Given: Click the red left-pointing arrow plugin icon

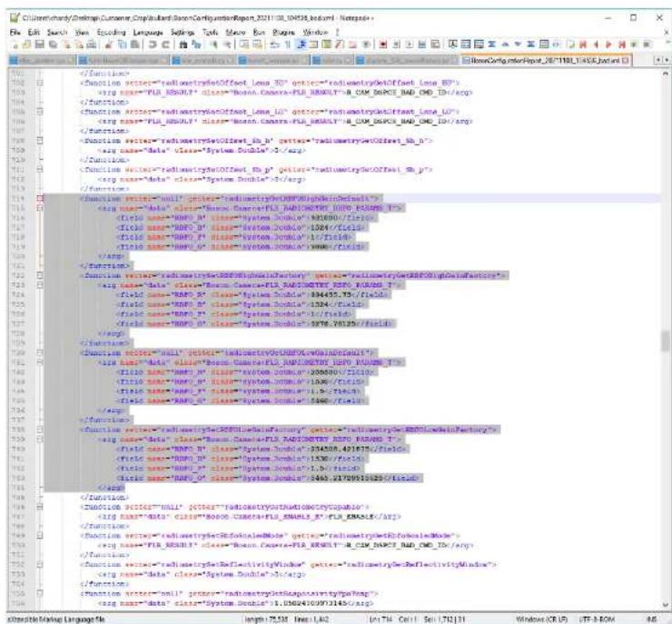Looking at the screenshot, I should coord(596,45).
